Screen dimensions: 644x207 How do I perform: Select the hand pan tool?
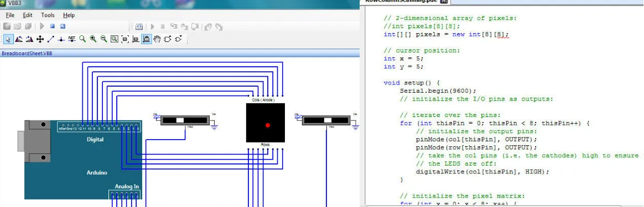[x=157, y=39]
